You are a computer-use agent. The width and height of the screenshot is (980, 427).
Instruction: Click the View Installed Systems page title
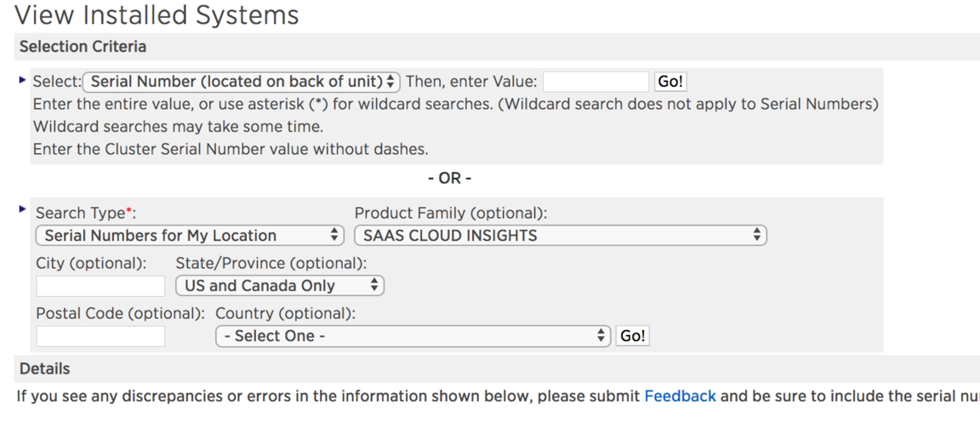tap(157, 15)
